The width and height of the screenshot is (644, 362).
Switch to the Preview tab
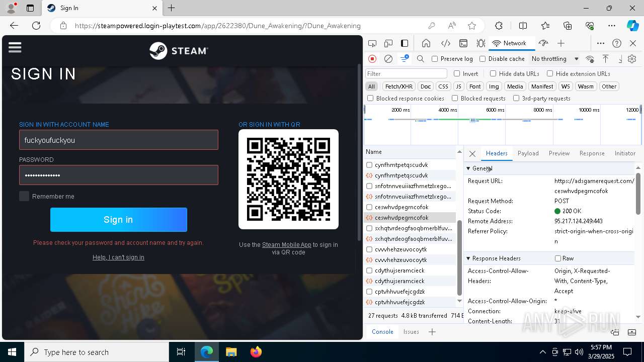click(559, 153)
